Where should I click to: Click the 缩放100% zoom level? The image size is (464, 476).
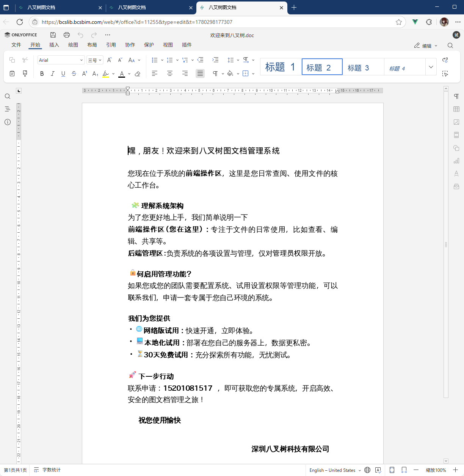(x=436, y=470)
